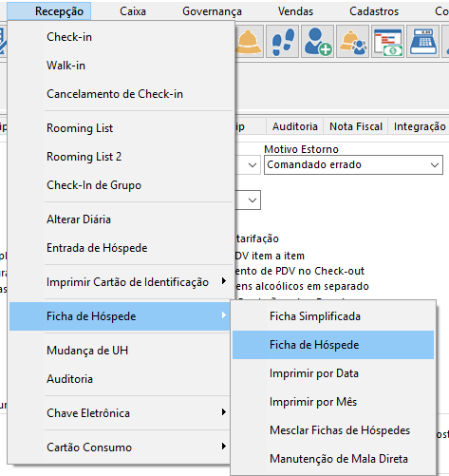This screenshot has width=449, height=476.
Task: Choose Alterar Diária option
Action: tap(122, 219)
